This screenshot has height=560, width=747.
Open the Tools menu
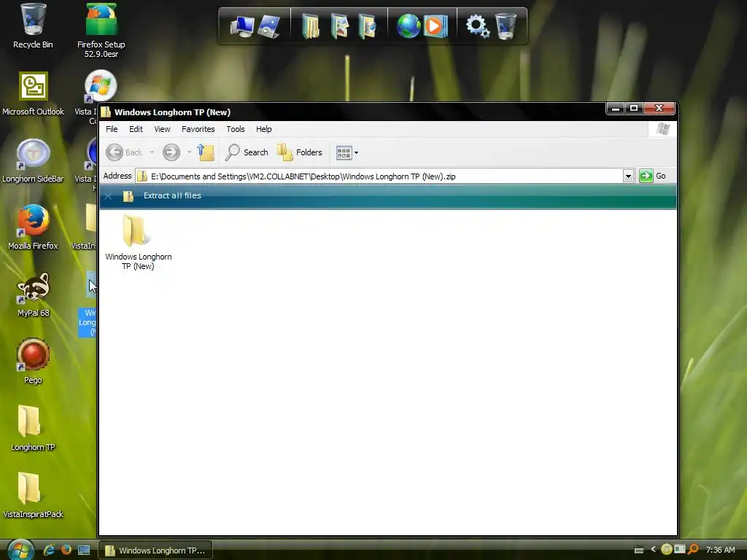click(x=236, y=129)
